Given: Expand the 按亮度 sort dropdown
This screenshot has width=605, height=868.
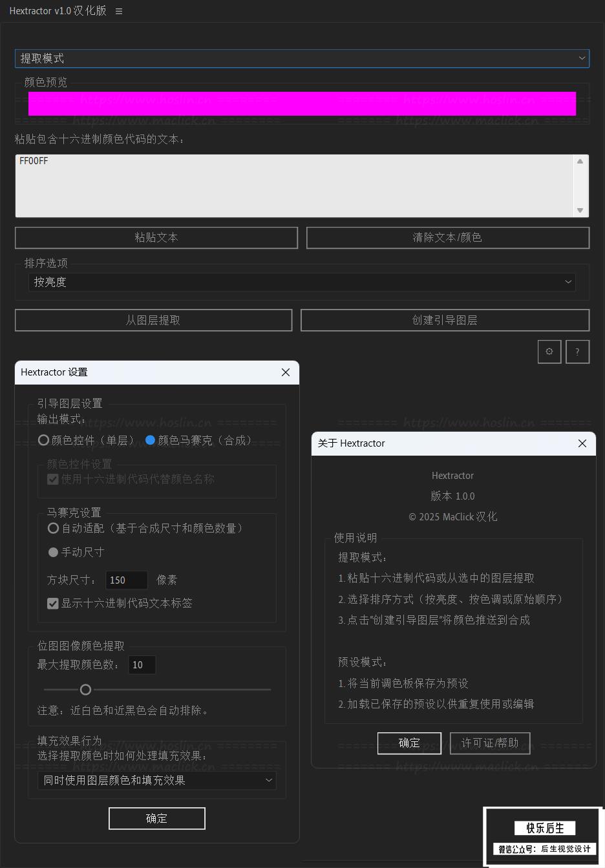Looking at the screenshot, I should 302,282.
